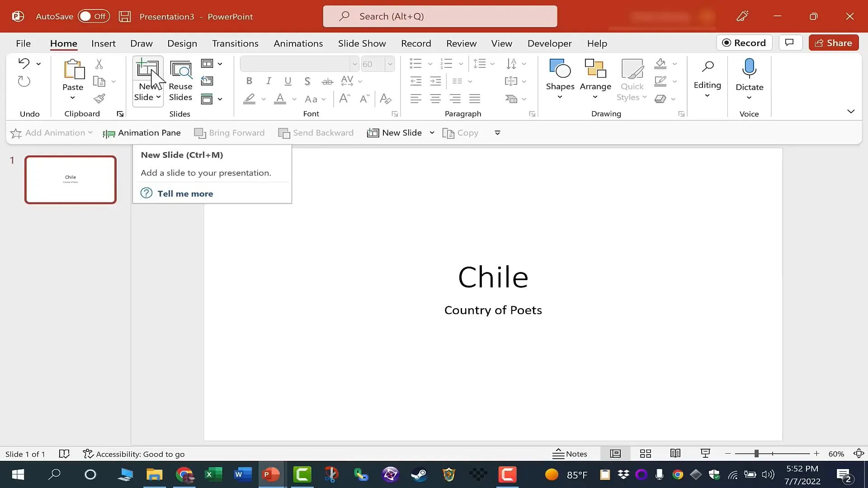This screenshot has width=868, height=488.
Task: Switch to the Animations tab
Action: (298, 43)
